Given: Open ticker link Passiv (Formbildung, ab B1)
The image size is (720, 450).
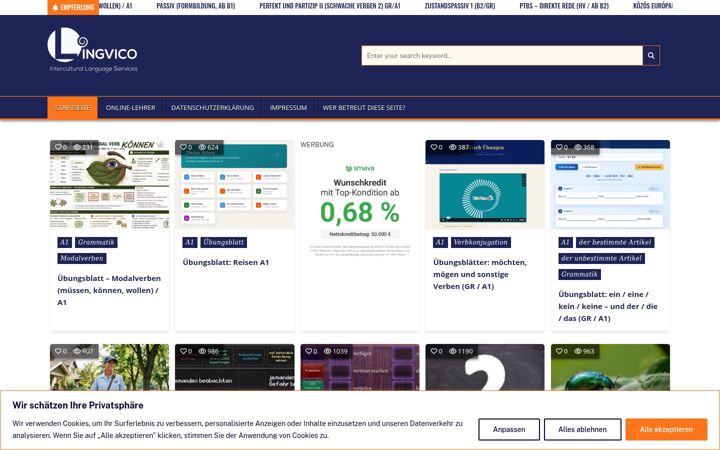Looking at the screenshot, I should point(196,6).
